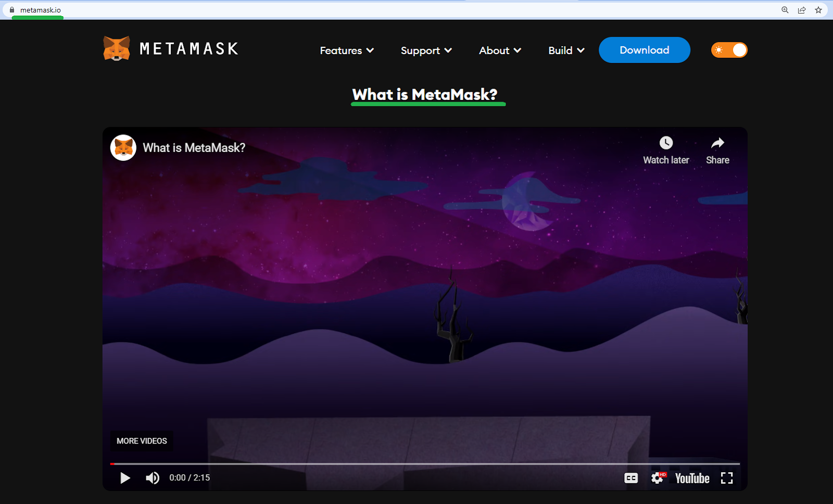Viewport: 833px width, 504px height.
Task: Click the Watch later clock icon
Action: (x=666, y=143)
